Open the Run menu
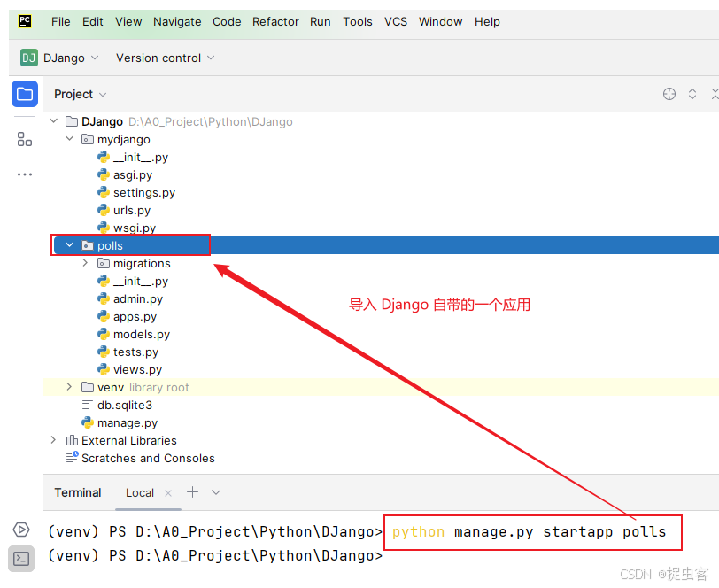Screen dimensions: 719x588 320,21
